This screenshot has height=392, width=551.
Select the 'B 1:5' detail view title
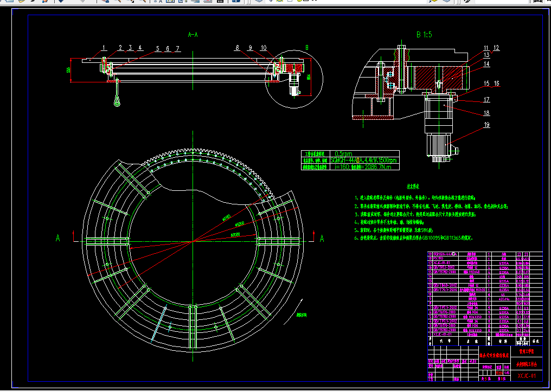point(424,34)
